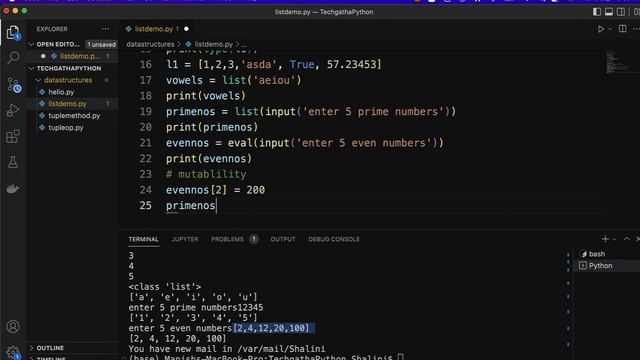Viewport: 640px width, 360px height.
Task: Click the '1 unsaved' badge
Action: (x=101, y=44)
